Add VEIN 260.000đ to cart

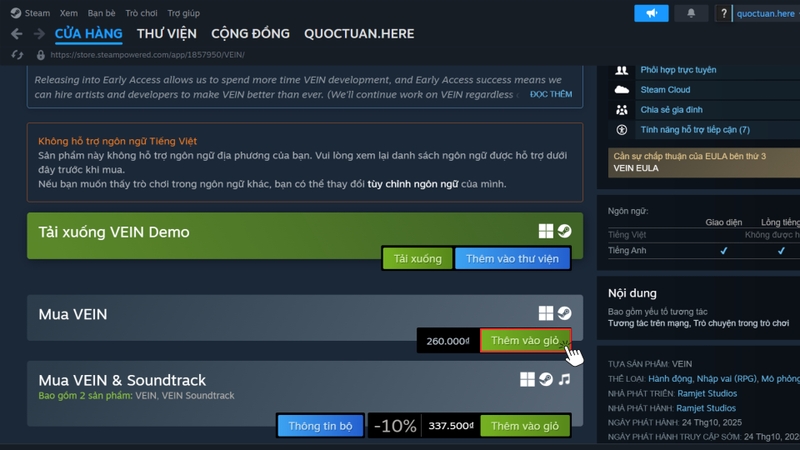click(x=525, y=340)
